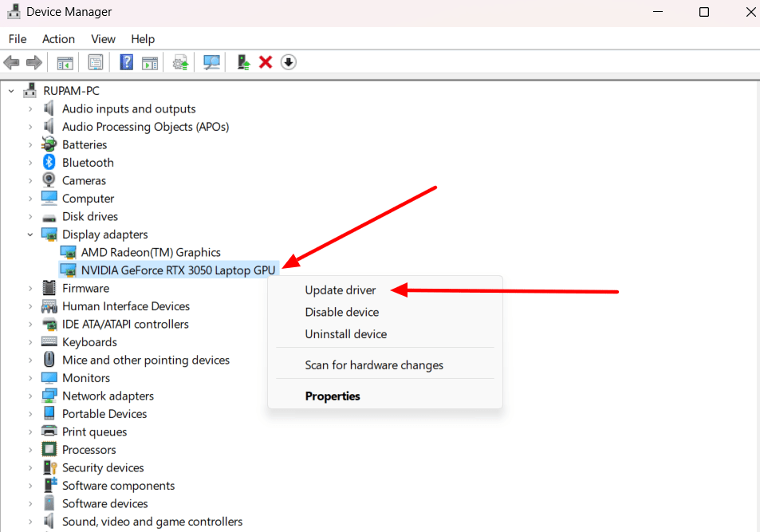Open Properties from the context menu
This screenshot has width=760, height=532.
(x=333, y=396)
